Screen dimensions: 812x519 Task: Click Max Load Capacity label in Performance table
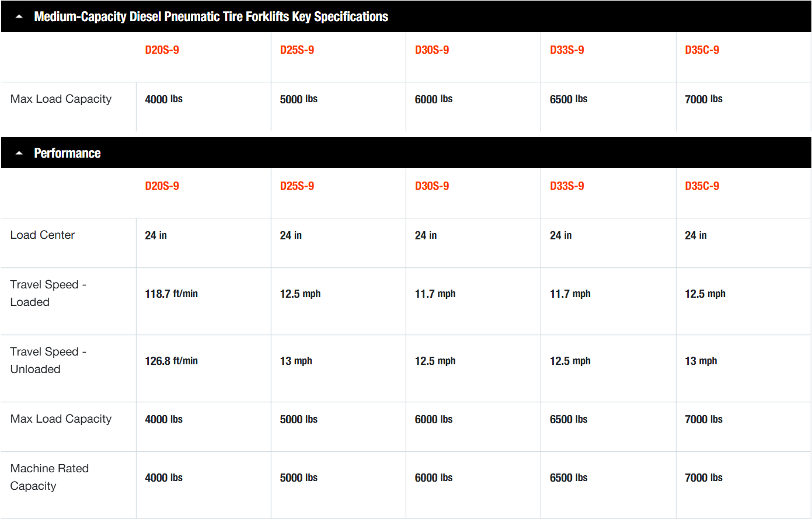click(x=61, y=419)
